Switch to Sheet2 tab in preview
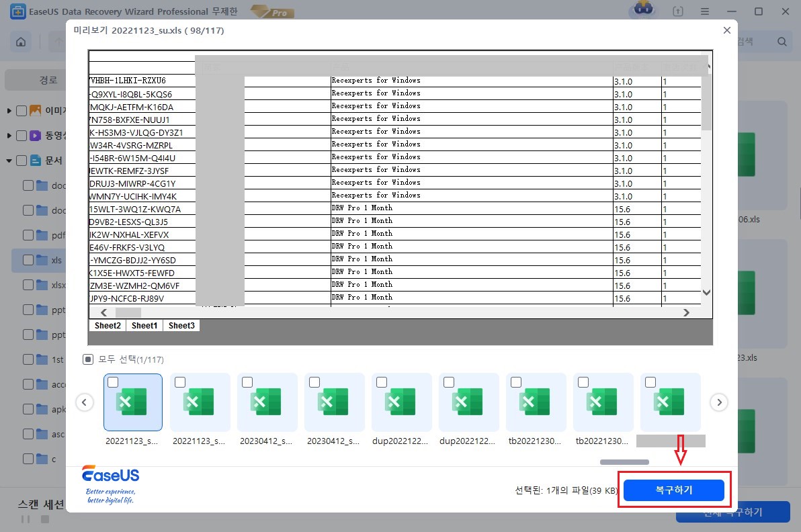This screenshot has height=532, width=801. click(x=108, y=325)
